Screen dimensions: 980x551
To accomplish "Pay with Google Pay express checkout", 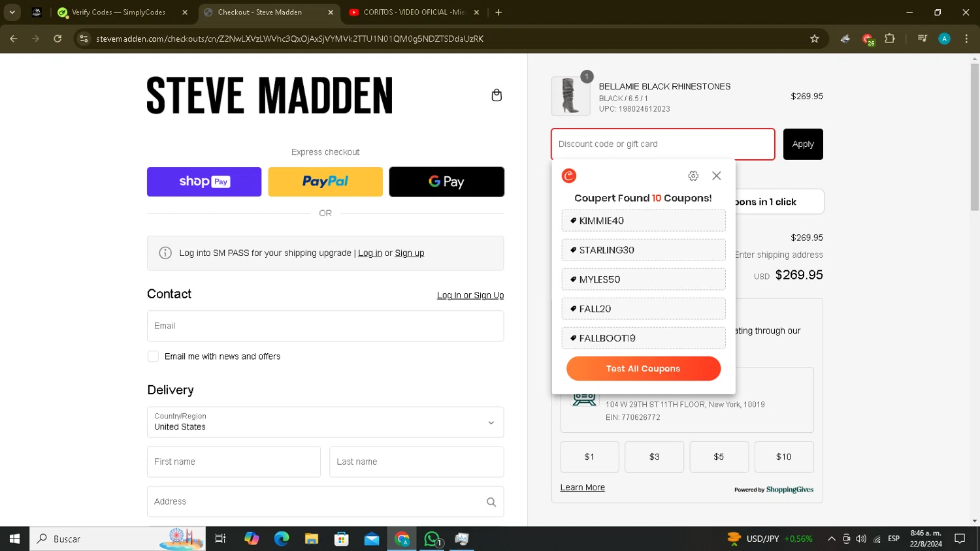I will point(446,181).
